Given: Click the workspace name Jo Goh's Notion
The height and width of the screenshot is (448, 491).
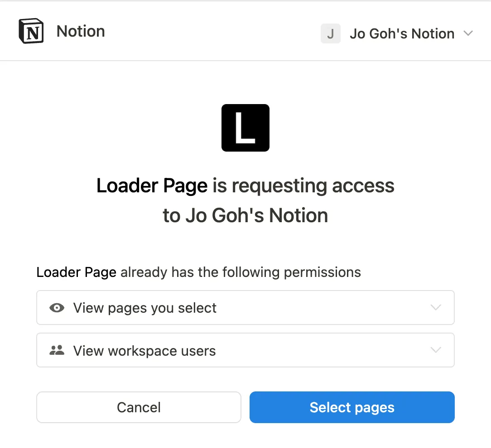Looking at the screenshot, I should pyautogui.click(x=402, y=33).
